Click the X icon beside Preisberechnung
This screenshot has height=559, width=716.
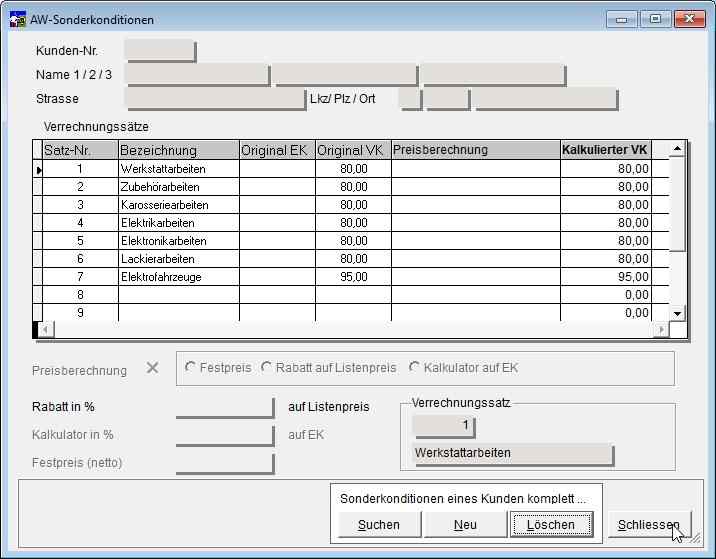pyautogui.click(x=152, y=368)
